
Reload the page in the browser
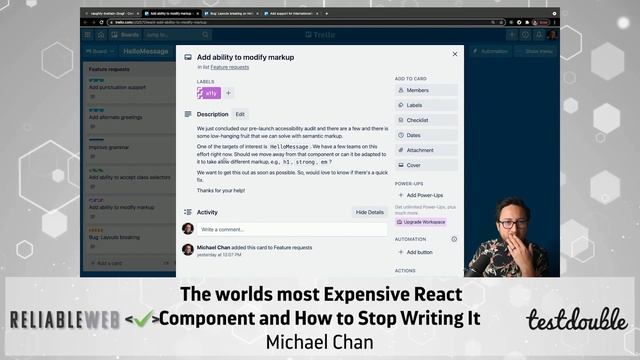(101, 22)
